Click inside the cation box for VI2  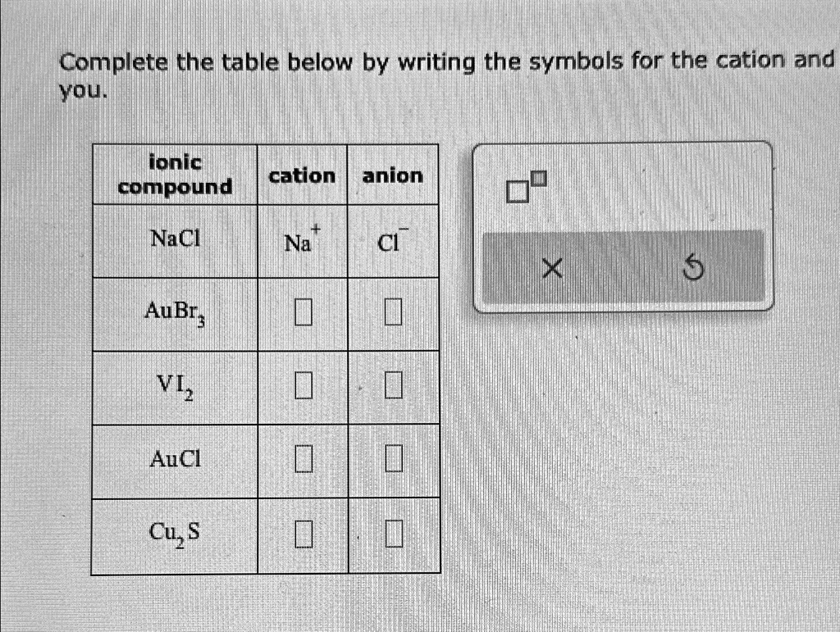[303, 385]
